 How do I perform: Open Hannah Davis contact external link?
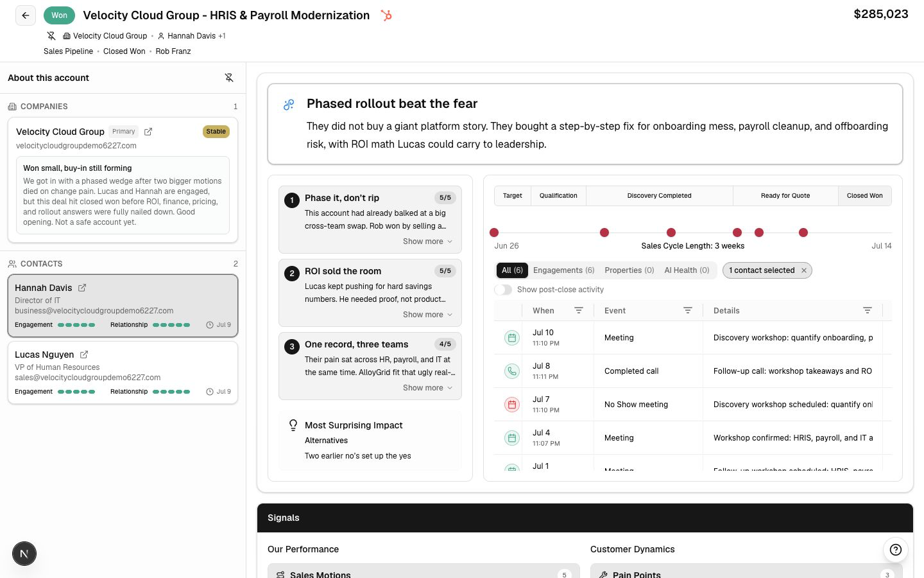tap(82, 288)
